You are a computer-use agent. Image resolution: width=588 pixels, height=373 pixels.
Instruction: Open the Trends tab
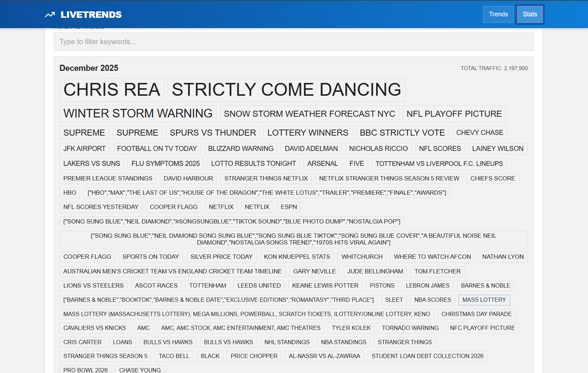pos(498,14)
